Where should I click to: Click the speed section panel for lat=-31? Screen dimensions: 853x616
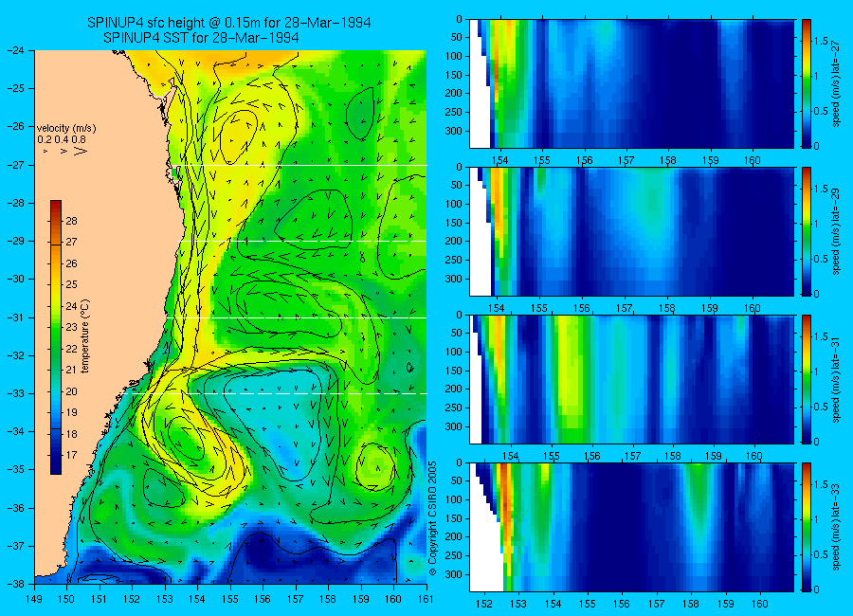631,379
